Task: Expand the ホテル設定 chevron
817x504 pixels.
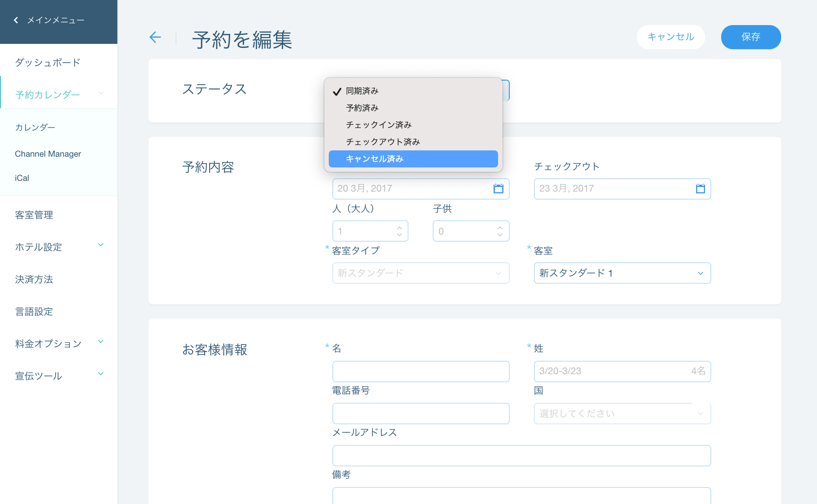Action: pyautogui.click(x=101, y=245)
